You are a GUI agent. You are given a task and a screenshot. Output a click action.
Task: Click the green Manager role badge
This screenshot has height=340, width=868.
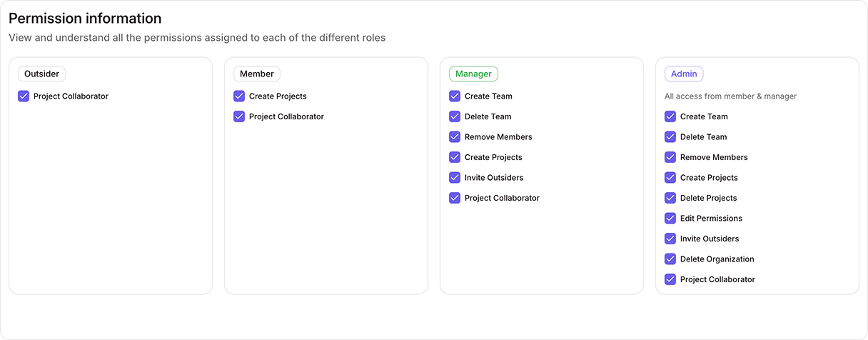[473, 74]
